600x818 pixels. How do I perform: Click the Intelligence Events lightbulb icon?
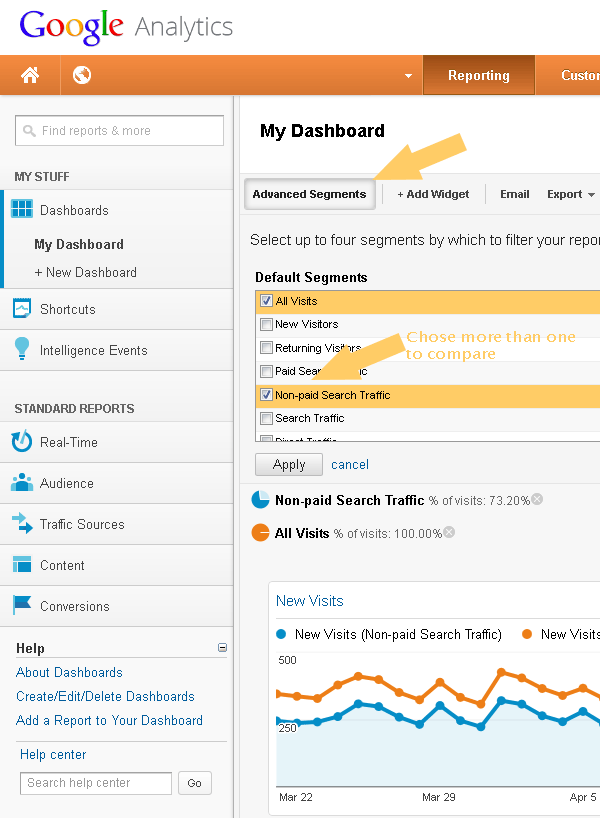[22, 348]
